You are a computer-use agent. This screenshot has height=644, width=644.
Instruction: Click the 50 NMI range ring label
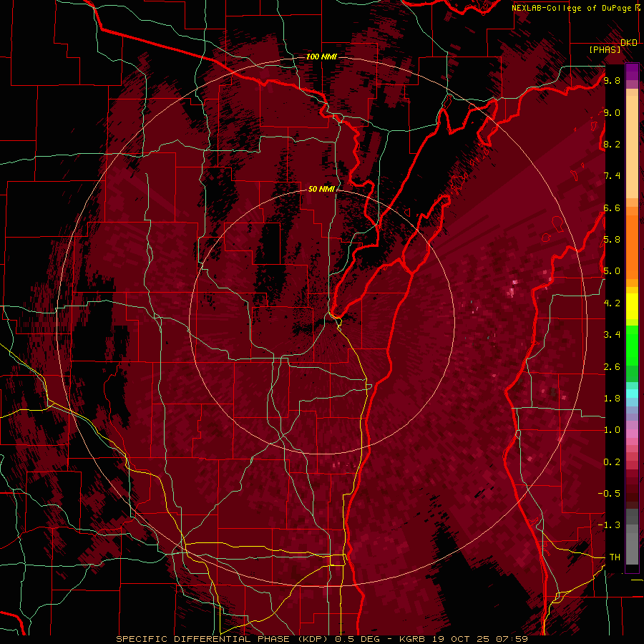[321, 189]
